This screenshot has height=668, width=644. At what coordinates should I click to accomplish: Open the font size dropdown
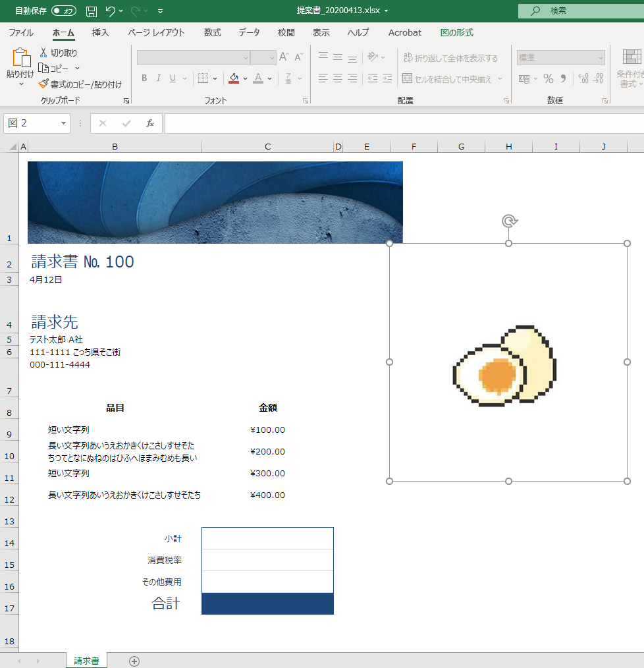272,58
